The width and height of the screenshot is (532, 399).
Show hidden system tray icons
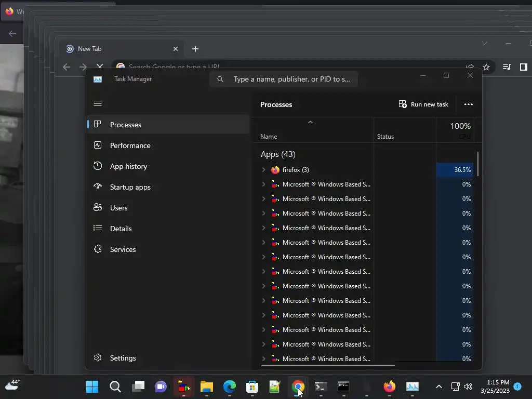tap(438, 387)
